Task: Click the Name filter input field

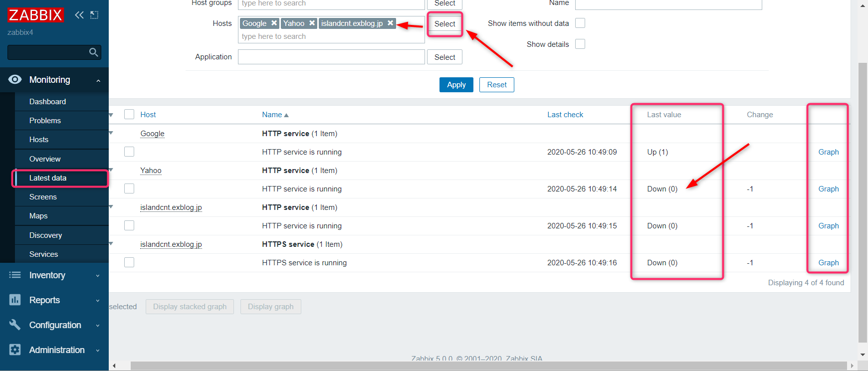Action: point(668,4)
